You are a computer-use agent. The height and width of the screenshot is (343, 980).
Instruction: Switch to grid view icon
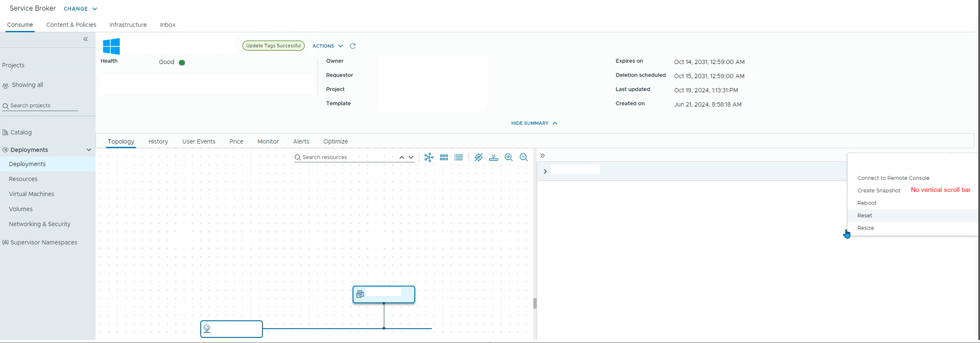pyautogui.click(x=444, y=157)
